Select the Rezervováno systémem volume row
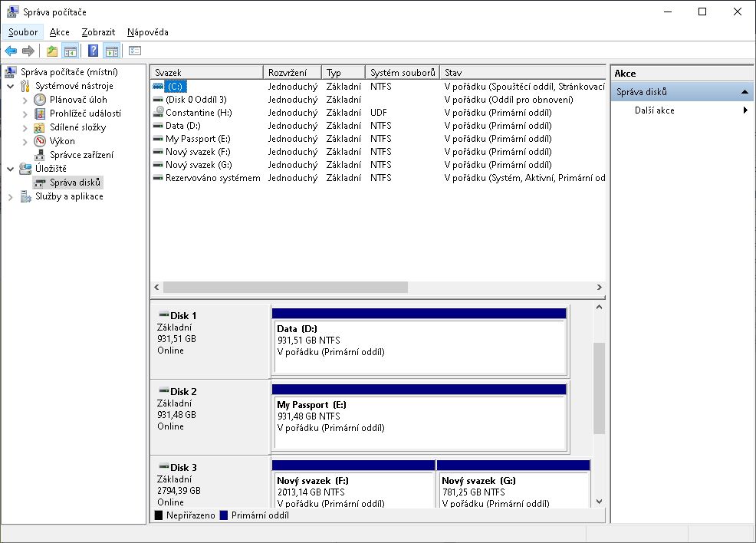This screenshot has height=543, width=756. coord(379,177)
